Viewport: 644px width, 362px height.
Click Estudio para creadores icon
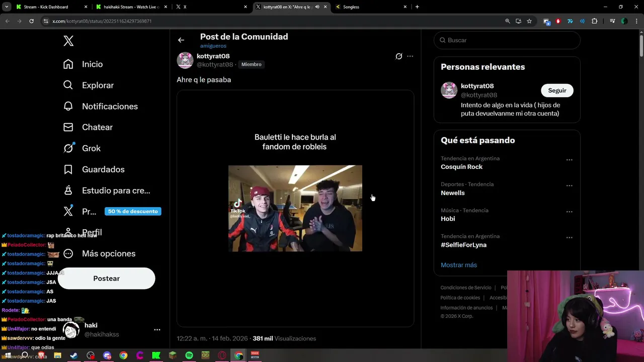tap(68, 191)
